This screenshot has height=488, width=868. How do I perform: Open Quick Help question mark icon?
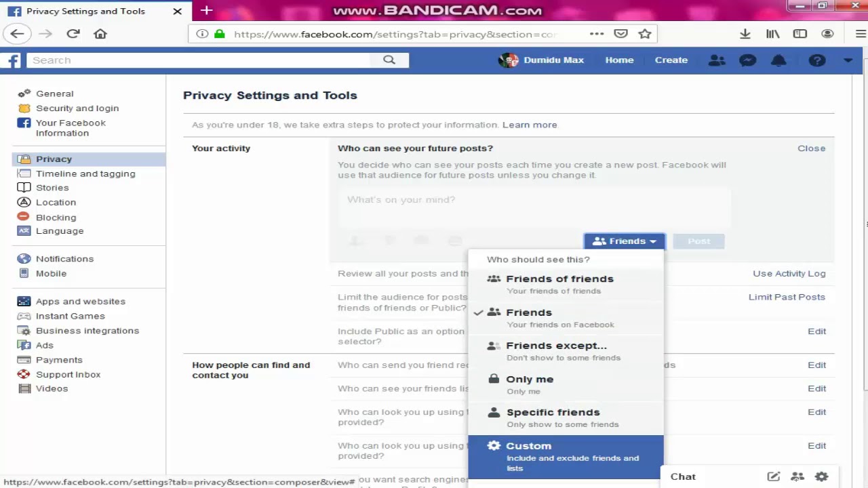pos(816,60)
